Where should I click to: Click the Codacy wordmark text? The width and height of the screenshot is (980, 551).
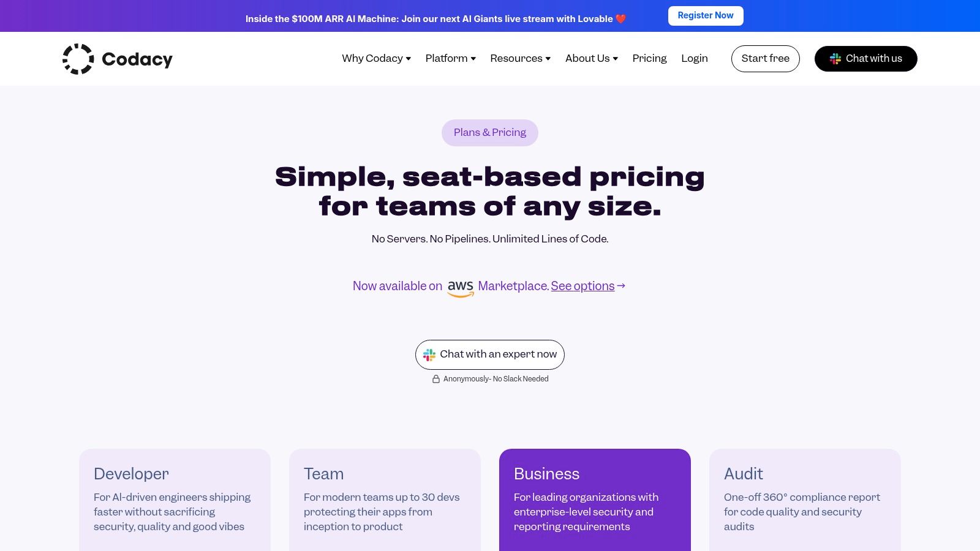pos(137,59)
